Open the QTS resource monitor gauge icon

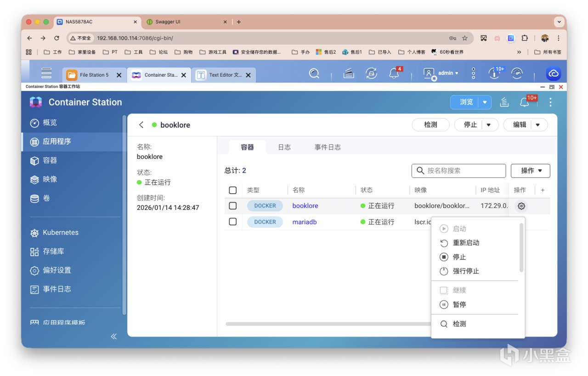(x=517, y=73)
